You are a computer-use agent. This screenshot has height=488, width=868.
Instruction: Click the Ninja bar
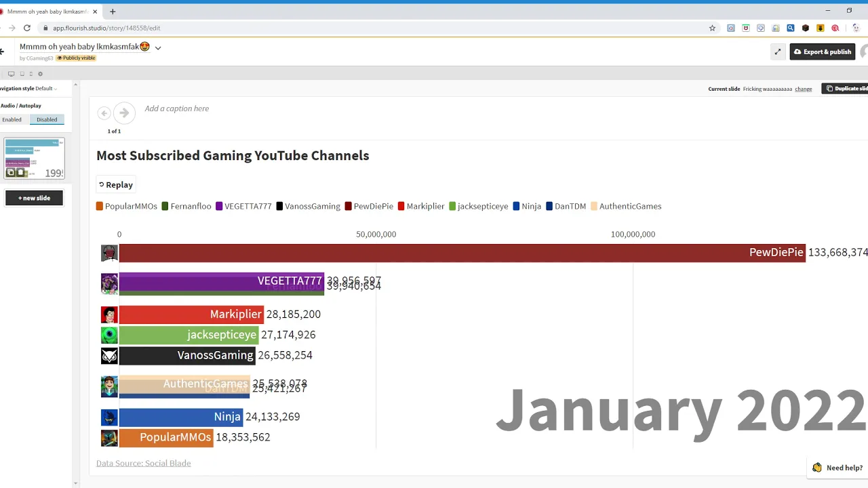[x=181, y=417]
